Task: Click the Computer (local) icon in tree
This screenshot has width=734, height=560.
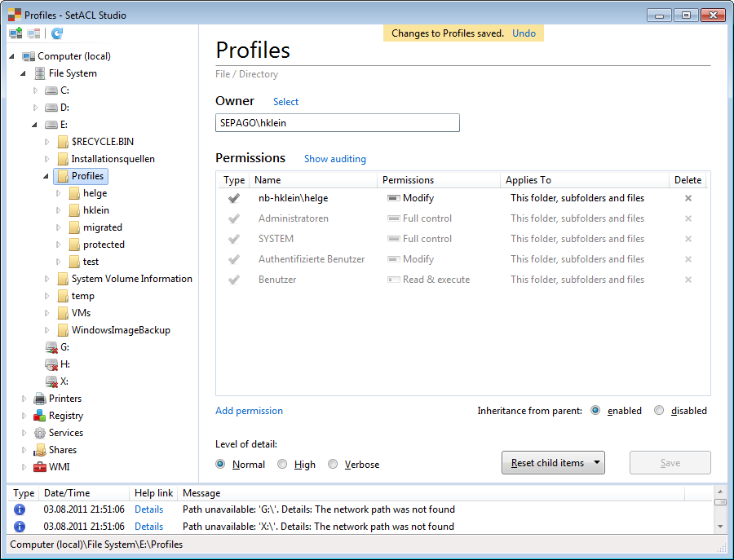Action: (29, 56)
